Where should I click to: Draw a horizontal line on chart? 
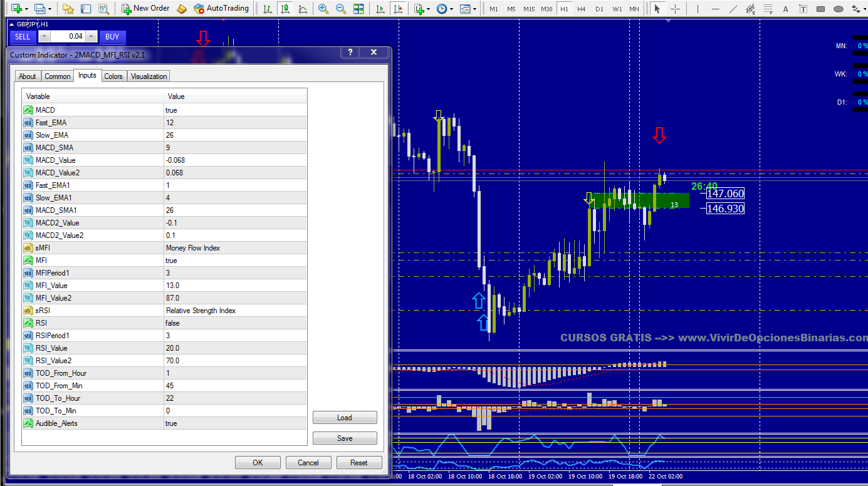click(x=716, y=9)
